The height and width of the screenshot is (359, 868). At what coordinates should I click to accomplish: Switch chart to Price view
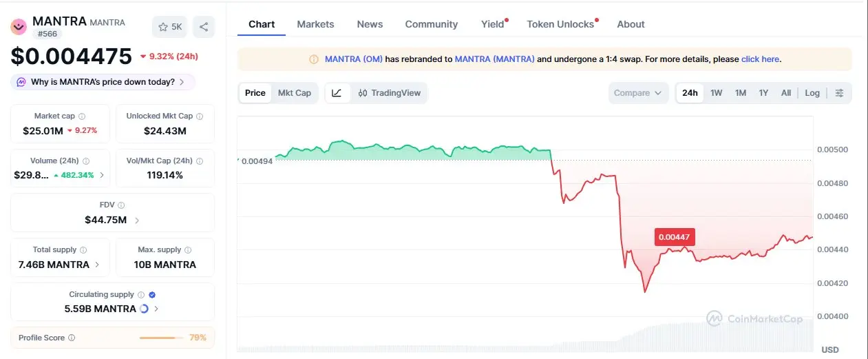tap(255, 93)
